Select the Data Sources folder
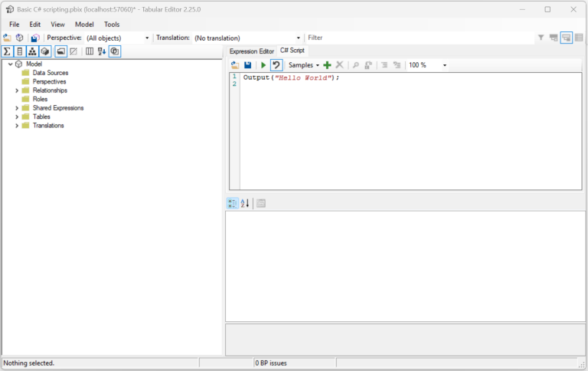The height and width of the screenshot is (371, 588). pos(51,73)
